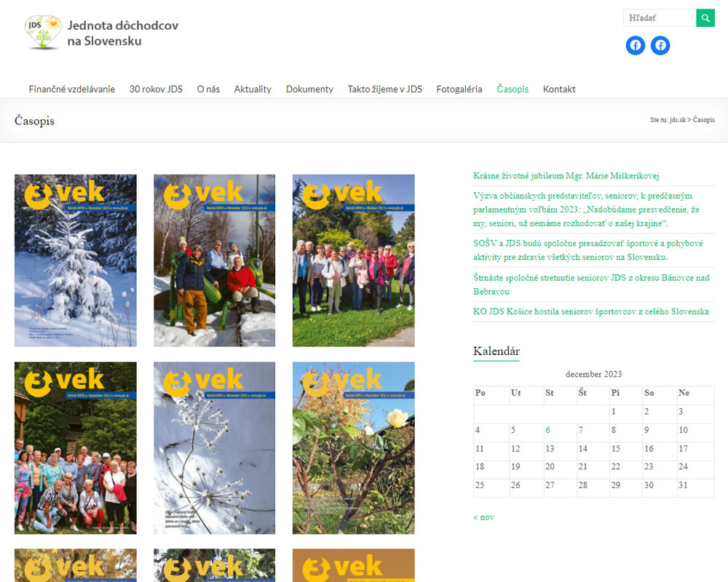Open the Krásne životné jubileum article link
Screen dimensions: 728x582
point(556,175)
